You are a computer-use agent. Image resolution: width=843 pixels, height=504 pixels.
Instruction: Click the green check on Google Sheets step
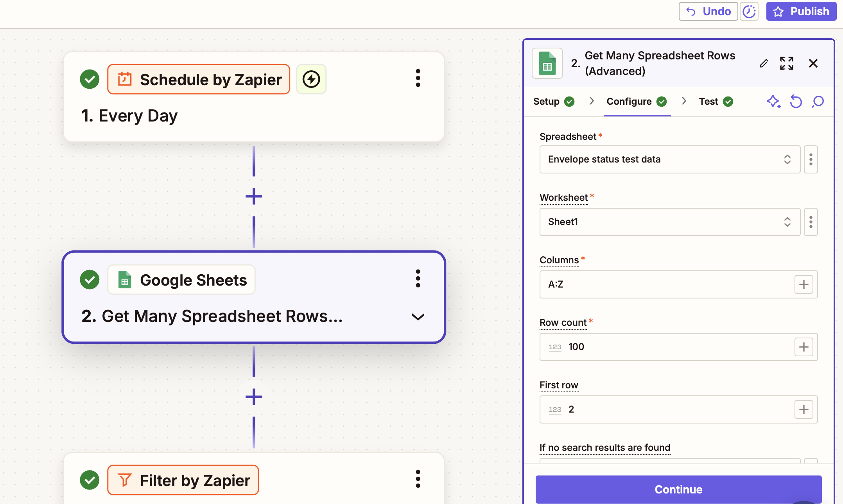[x=90, y=280]
